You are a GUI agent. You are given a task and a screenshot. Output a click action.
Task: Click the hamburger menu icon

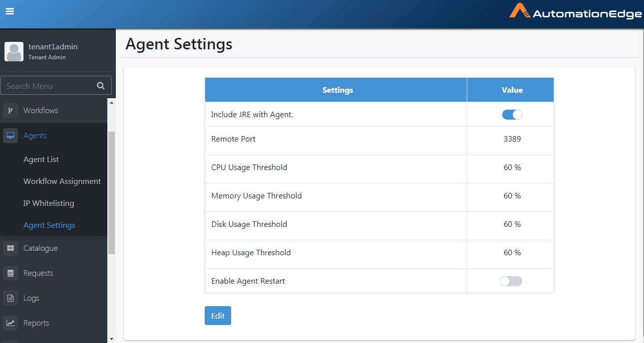click(x=9, y=11)
